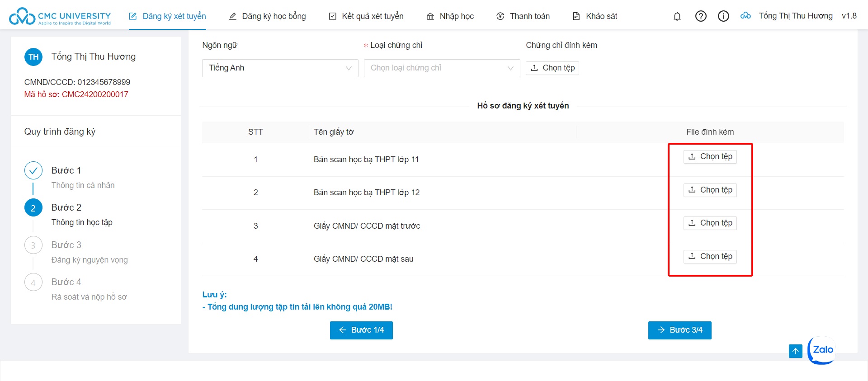
Task: Click the File đính kèm column header
Action: 710,132
